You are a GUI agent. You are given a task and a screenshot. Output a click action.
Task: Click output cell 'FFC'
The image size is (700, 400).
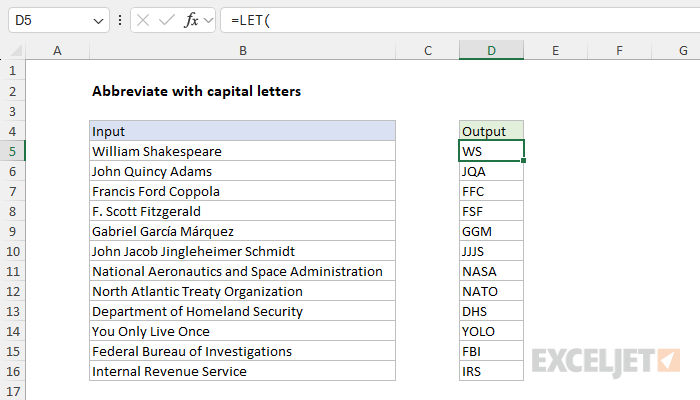click(491, 191)
